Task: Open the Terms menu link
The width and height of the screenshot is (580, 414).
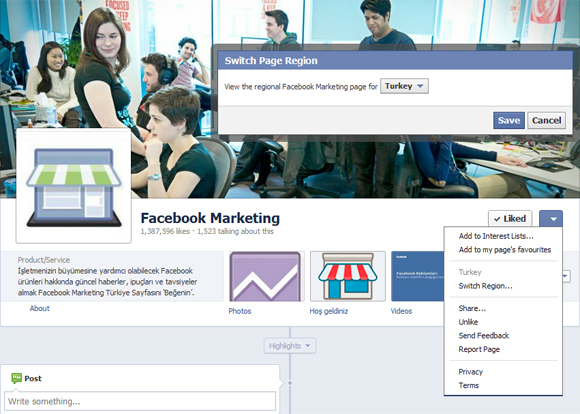Action: point(469,386)
